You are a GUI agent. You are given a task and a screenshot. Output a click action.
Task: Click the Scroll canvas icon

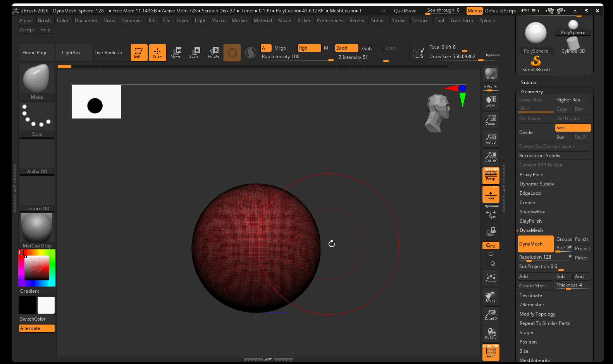pyautogui.click(x=491, y=101)
